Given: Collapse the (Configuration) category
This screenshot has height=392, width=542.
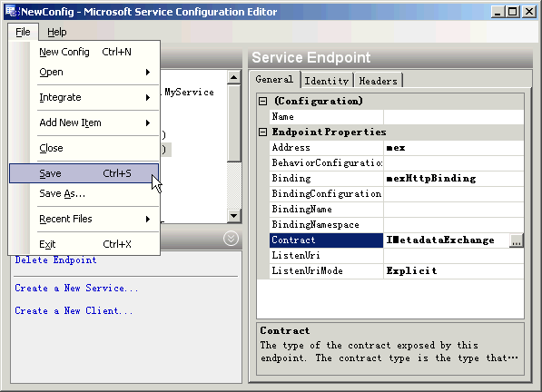Looking at the screenshot, I should click(263, 102).
